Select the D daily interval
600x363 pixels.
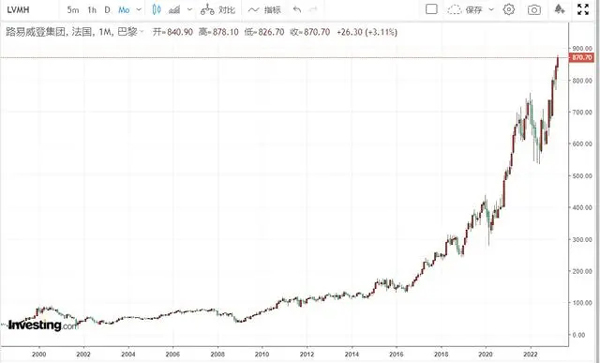tap(107, 10)
